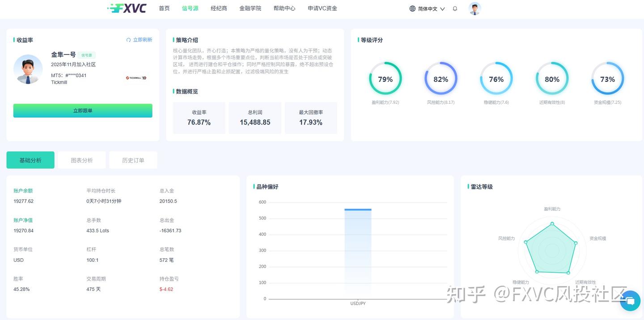The width and height of the screenshot is (644, 320).
Task: Click the 数据概览 section heading
Action: click(x=187, y=91)
